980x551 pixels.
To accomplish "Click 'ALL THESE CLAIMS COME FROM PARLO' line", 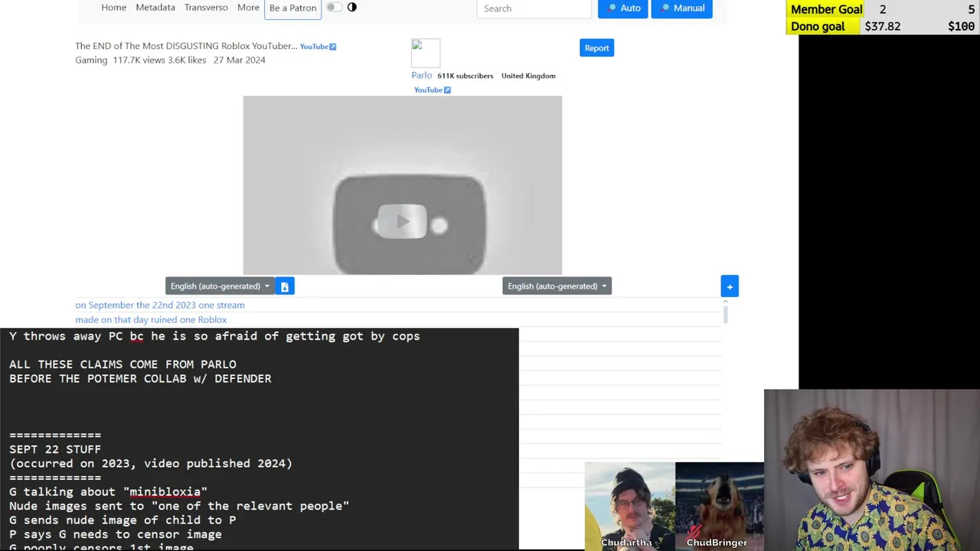I will point(122,364).
